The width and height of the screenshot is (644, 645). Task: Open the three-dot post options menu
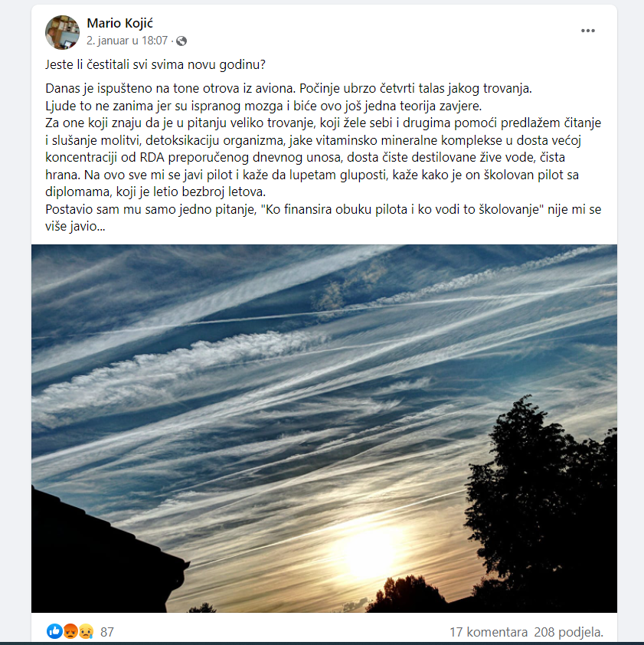pyautogui.click(x=587, y=31)
